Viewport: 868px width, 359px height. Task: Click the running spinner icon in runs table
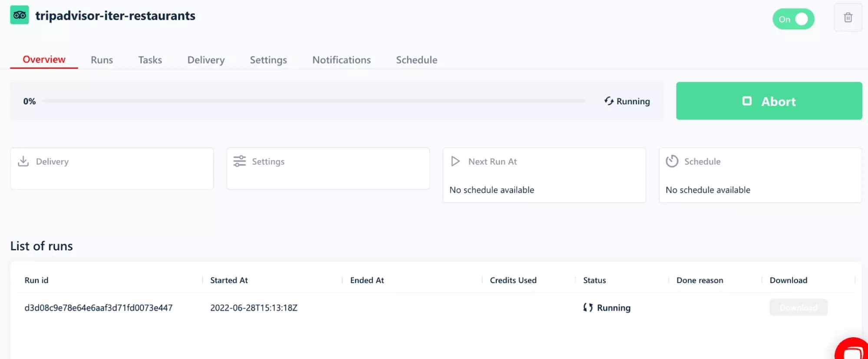tap(588, 308)
